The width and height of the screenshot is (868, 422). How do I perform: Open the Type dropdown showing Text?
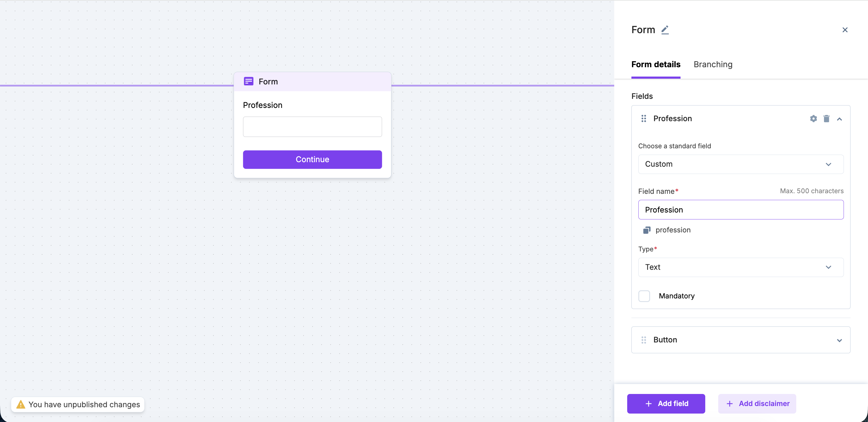(x=741, y=267)
